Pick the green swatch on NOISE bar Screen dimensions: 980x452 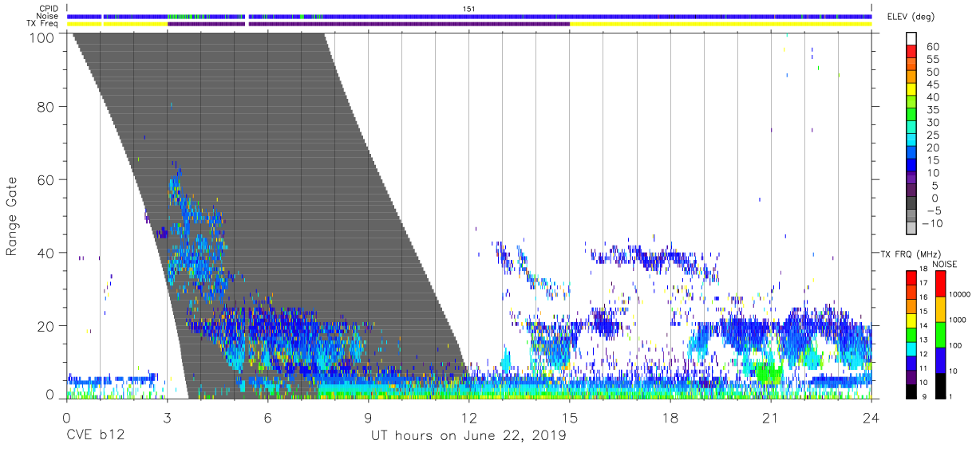pyautogui.click(x=940, y=334)
